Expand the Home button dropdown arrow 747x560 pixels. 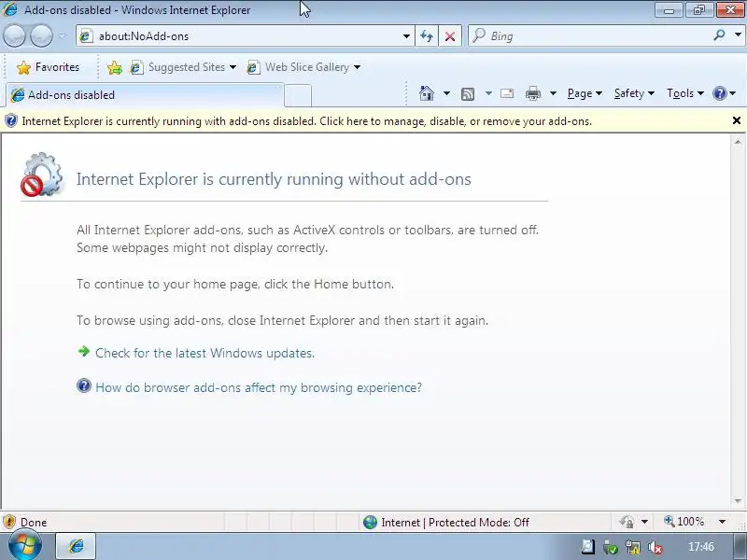[446, 93]
